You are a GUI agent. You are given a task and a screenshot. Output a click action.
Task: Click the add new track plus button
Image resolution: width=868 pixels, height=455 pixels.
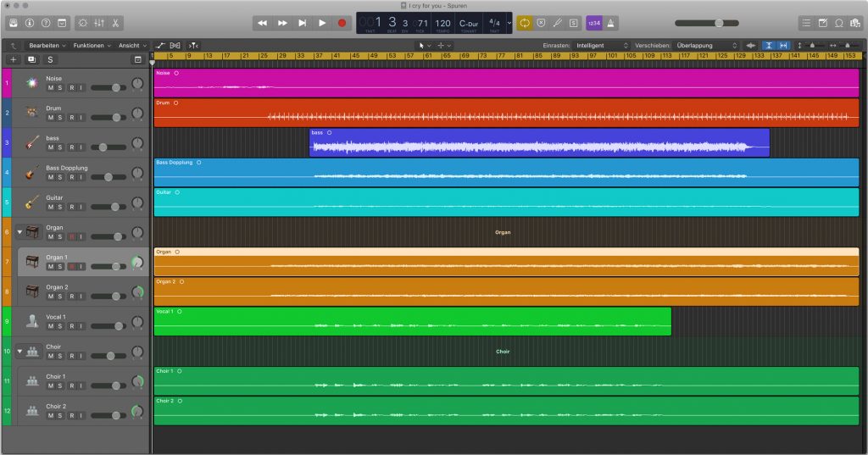point(13,59)
